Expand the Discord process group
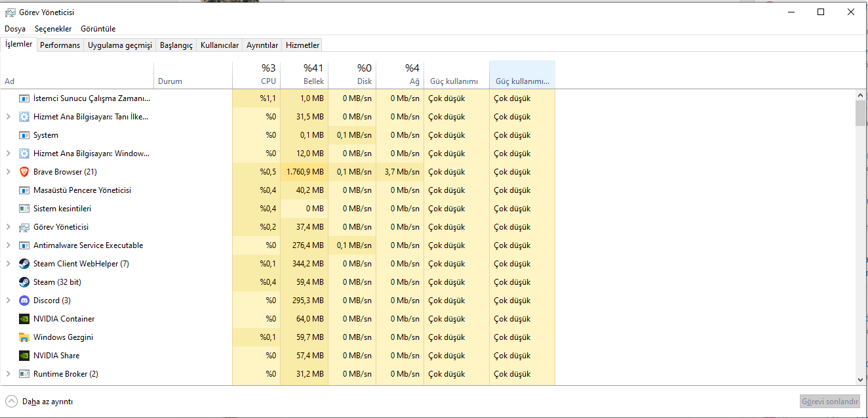This screenshot has height=418, width=868. 8,301
